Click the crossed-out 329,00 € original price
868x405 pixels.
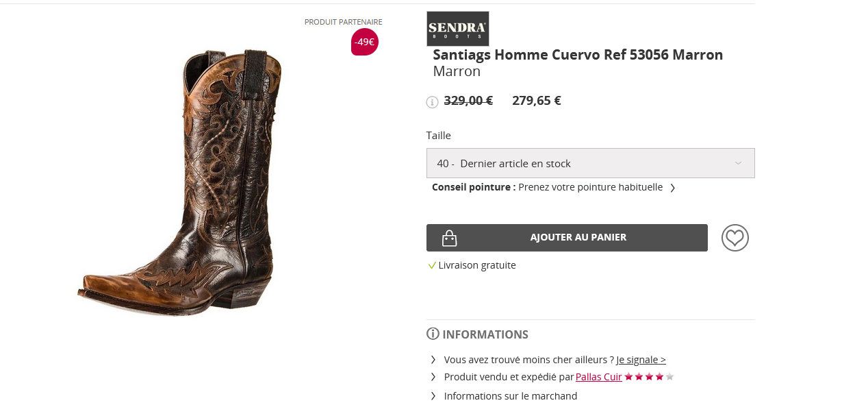tap(468, 101)
